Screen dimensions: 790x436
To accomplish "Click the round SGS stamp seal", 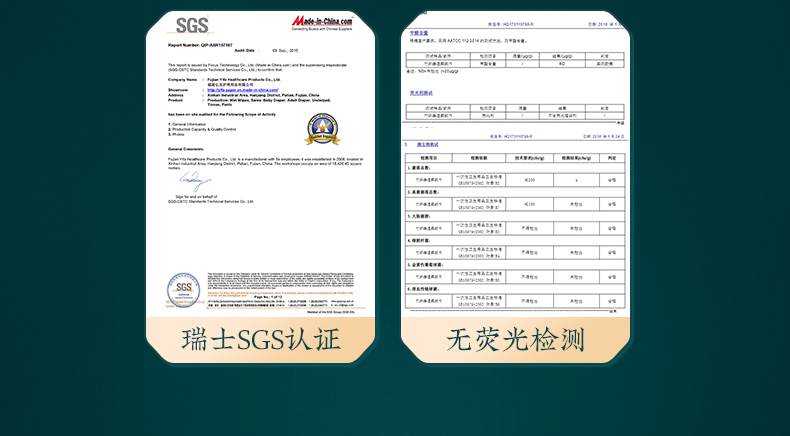I will click(185, 289).
